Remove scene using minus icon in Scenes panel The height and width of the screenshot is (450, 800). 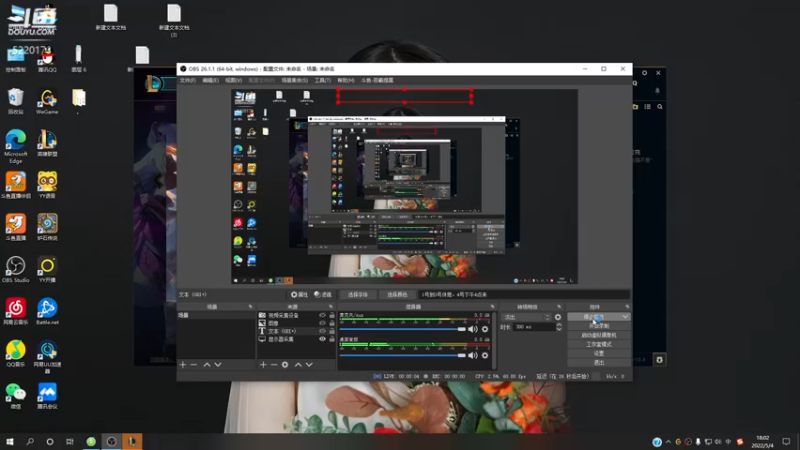(194, 365)
